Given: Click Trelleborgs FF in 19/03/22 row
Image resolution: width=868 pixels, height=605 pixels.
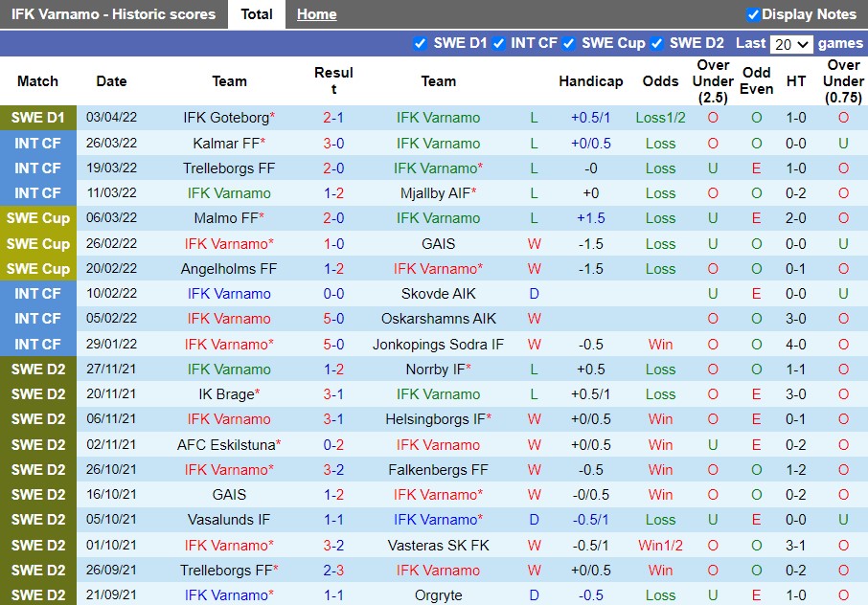Looking at the screenshot, I should [x=229, y=168].
